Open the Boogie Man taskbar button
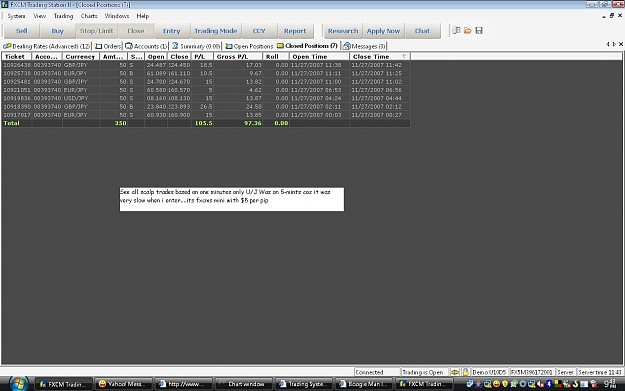 pyautogui.click(x=364, y=384)
